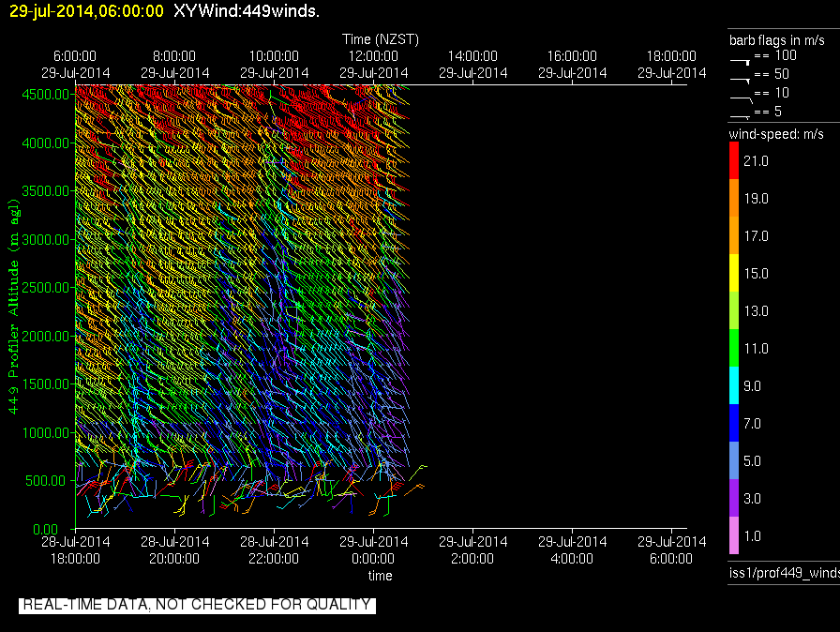Pick the green 11.0 m/s color swatch
This screenshot has height=632, width=840.
click(734, 349)
